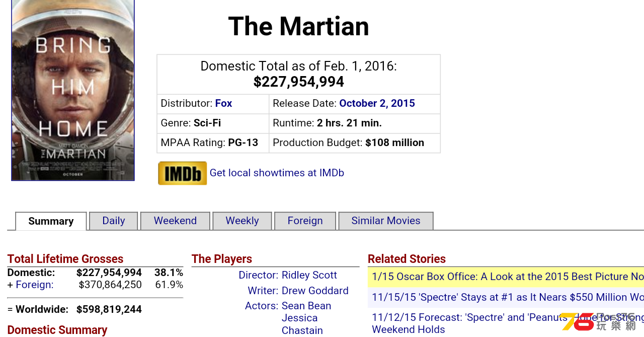The height and width of the screenshot is (337, 644).
Task: Go to the Similar Movies tab
Action: click(386, 221)
